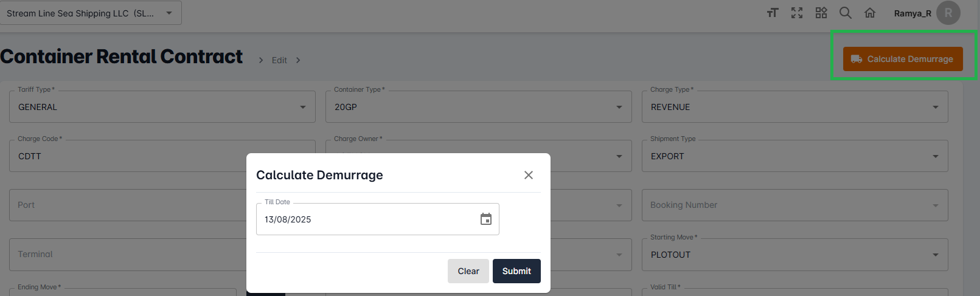Open calendar picker for Till Date

pos(486,219)
